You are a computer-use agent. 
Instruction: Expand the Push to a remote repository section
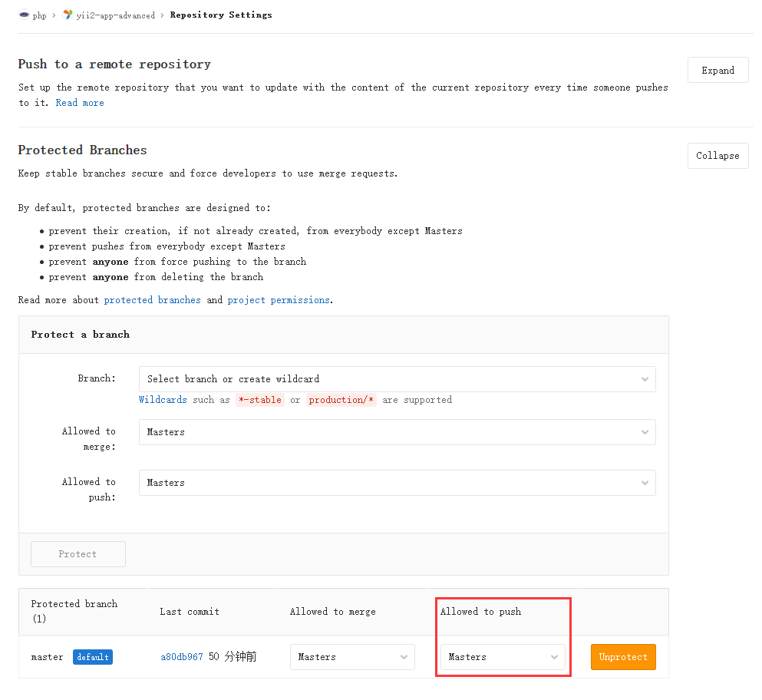pyautogui.click(x=717, y=71)
